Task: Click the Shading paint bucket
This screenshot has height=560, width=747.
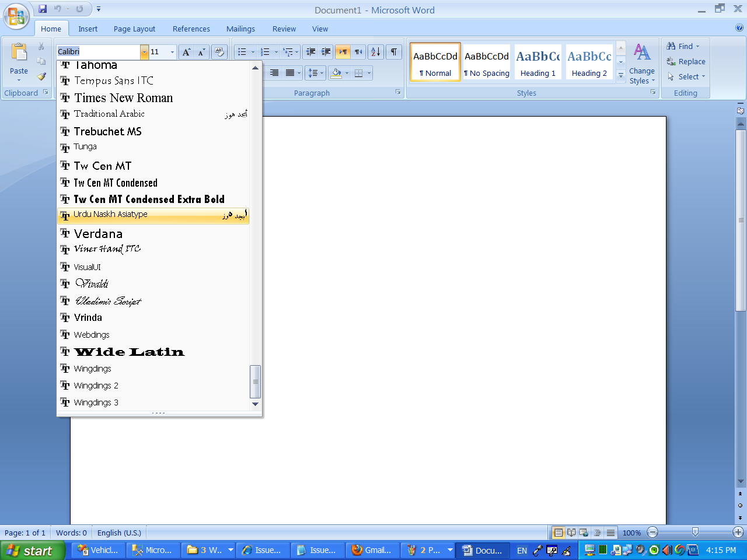Action: point(336,73)
